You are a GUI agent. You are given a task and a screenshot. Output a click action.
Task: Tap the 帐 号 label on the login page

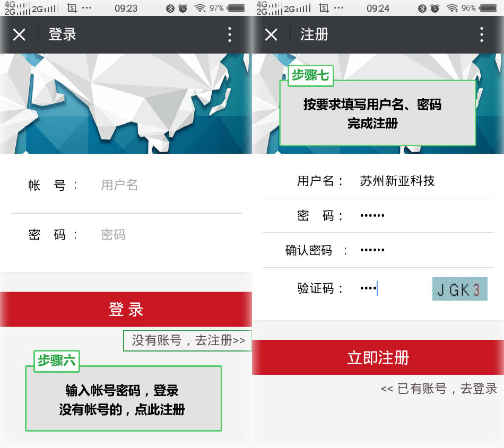47,186
